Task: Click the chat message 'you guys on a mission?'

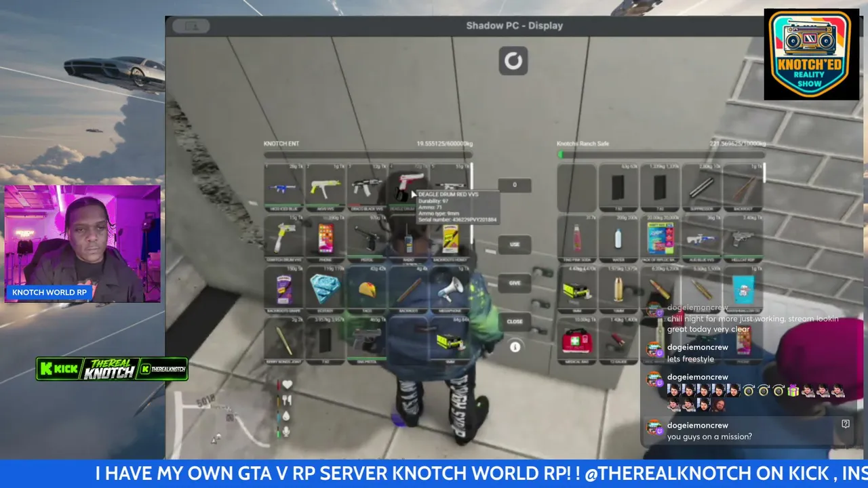Action: click(x=709, y=437)
